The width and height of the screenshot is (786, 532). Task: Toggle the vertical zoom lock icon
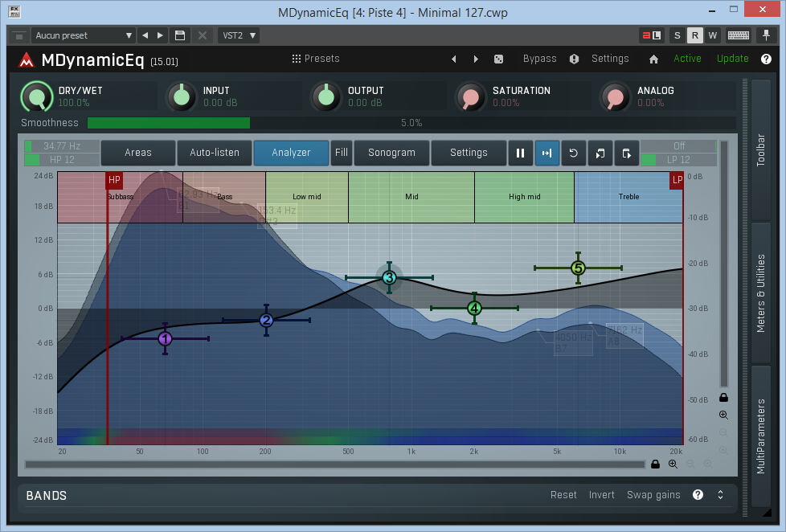(x=723, y=398)
